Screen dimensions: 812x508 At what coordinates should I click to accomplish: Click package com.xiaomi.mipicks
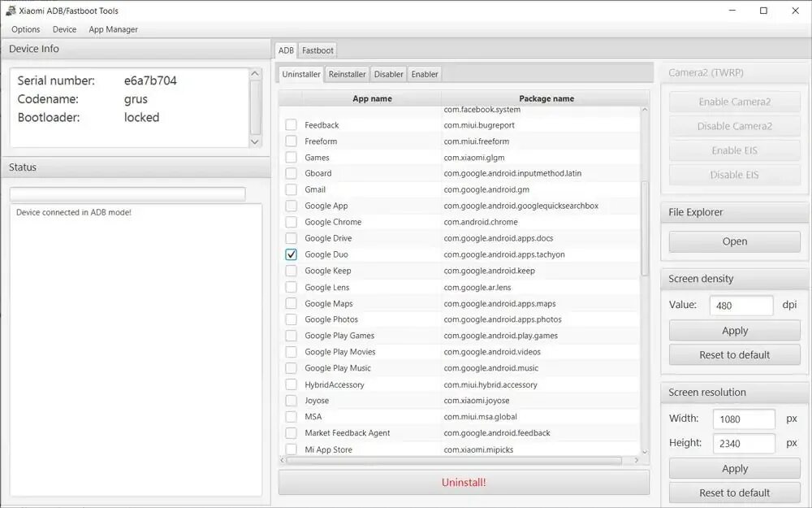(478, 449)
